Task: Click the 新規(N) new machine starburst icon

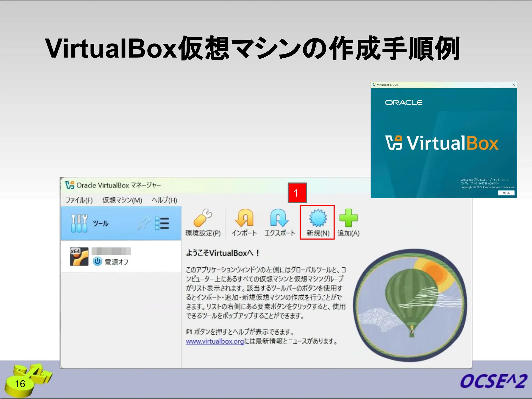Action: point(318,218)
